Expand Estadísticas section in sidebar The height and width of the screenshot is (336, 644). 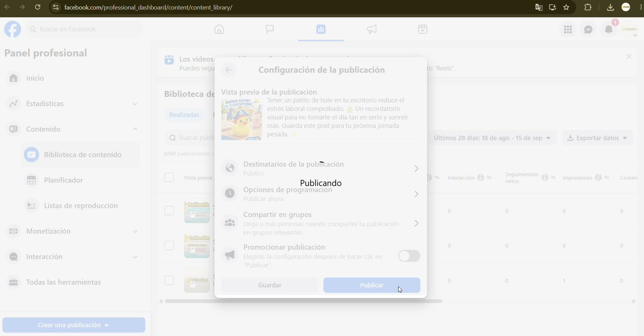135,104
